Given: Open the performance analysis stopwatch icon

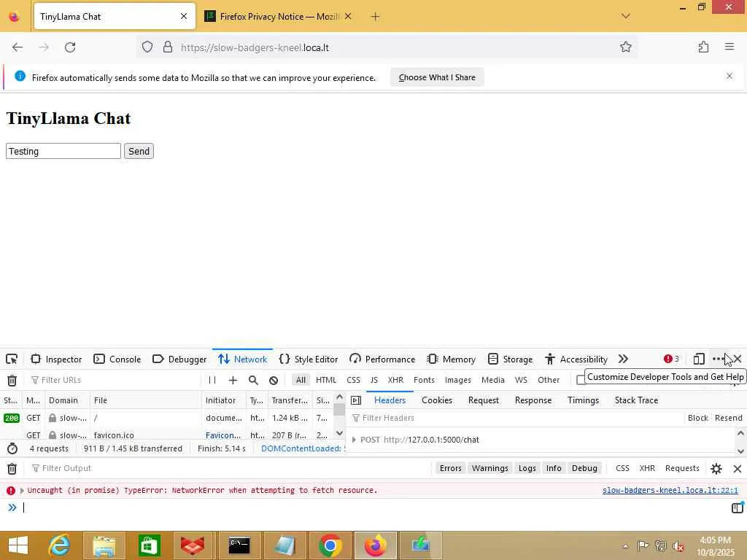Looking at the screenshot, I should 12,448.
